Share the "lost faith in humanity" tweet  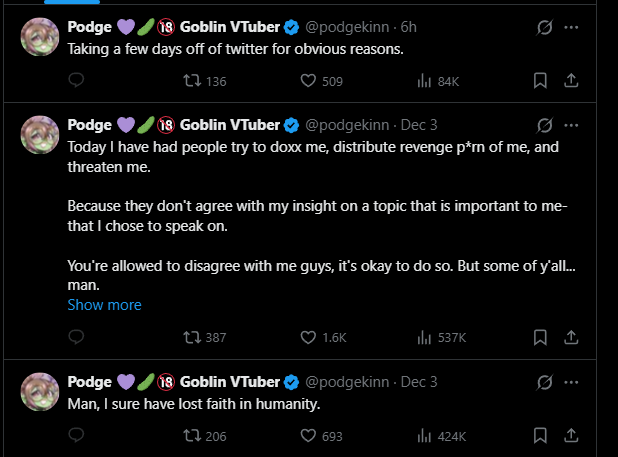[x=572, y=436]
